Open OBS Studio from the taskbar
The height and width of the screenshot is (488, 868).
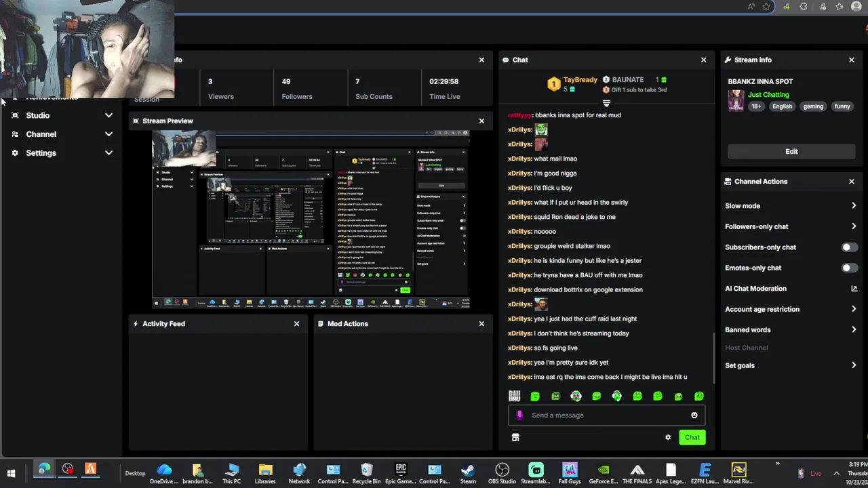(502, 472)
